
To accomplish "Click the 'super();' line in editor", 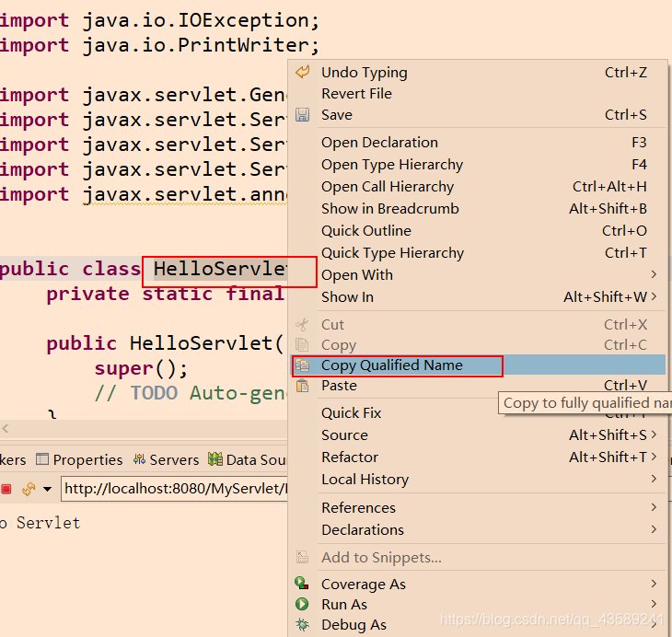I will 141,368.
